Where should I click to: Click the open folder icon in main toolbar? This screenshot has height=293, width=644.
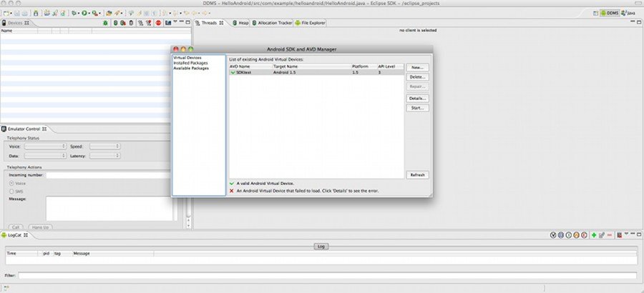pyautogui.click(x=109, y=14)
